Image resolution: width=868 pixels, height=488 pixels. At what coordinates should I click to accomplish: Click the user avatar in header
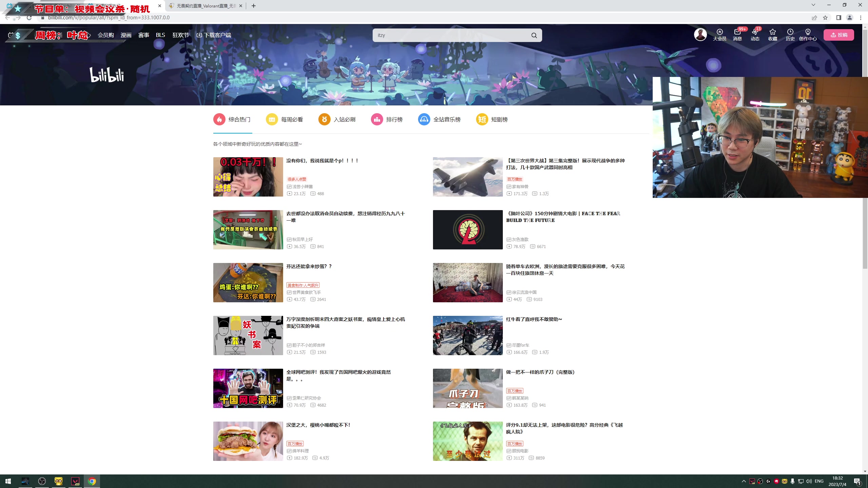[x=700, y=35]
